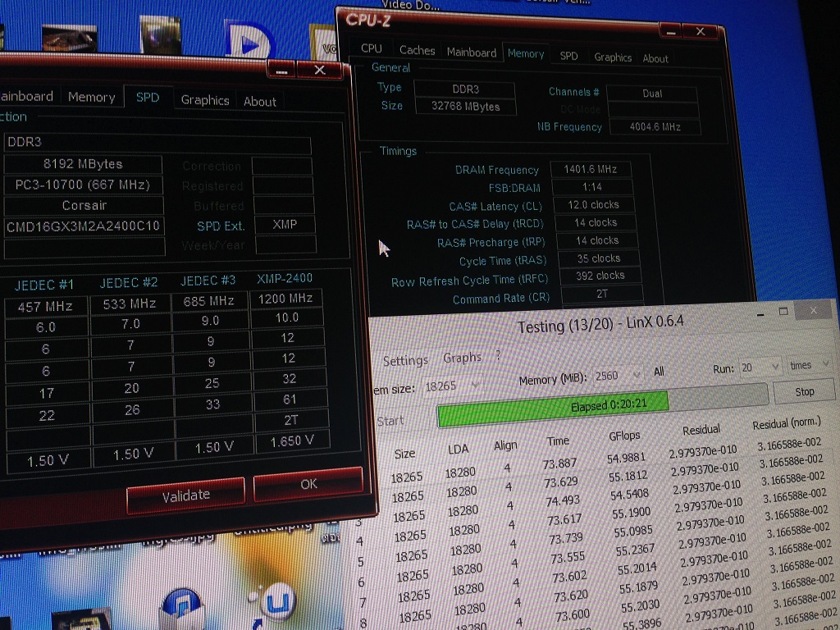The height and width of the screenshot is (630, 840).
Task: Open the leftmost desktop photo thumbnail at top
Action: click(x=69, y=38)
